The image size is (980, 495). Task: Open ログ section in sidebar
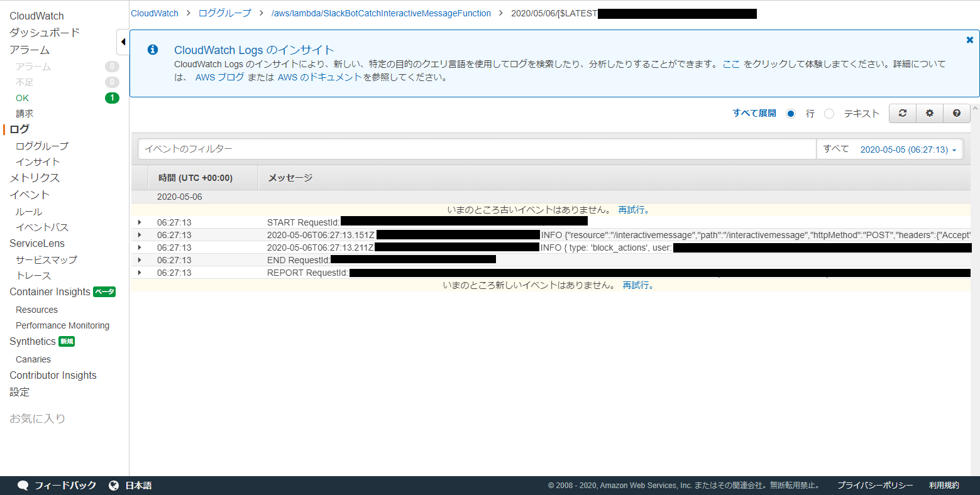click(x=19, y=129)
